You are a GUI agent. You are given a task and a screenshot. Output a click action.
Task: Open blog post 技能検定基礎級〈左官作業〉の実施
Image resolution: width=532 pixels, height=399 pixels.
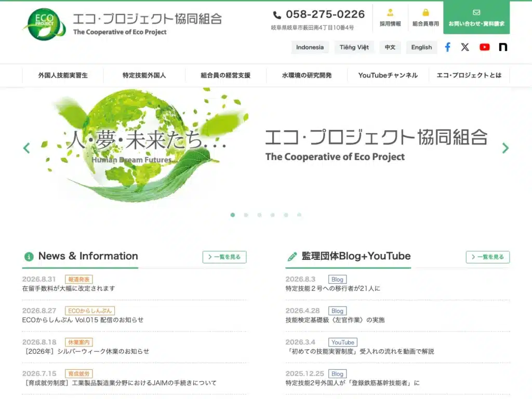click(x=335, y=320)
